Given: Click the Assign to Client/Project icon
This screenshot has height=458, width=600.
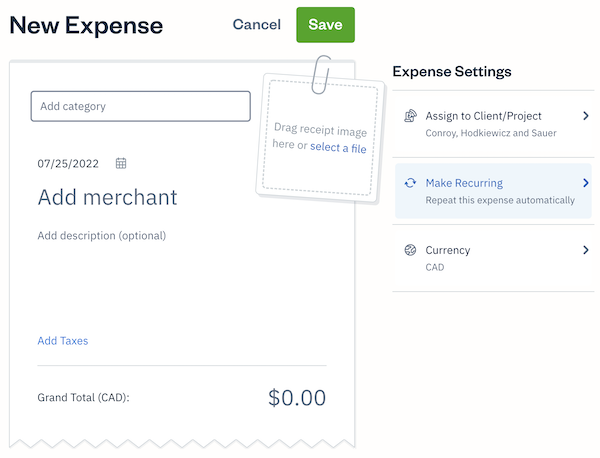Looking at the screenshot, I should pyautogui.click(x=410, y=116).
